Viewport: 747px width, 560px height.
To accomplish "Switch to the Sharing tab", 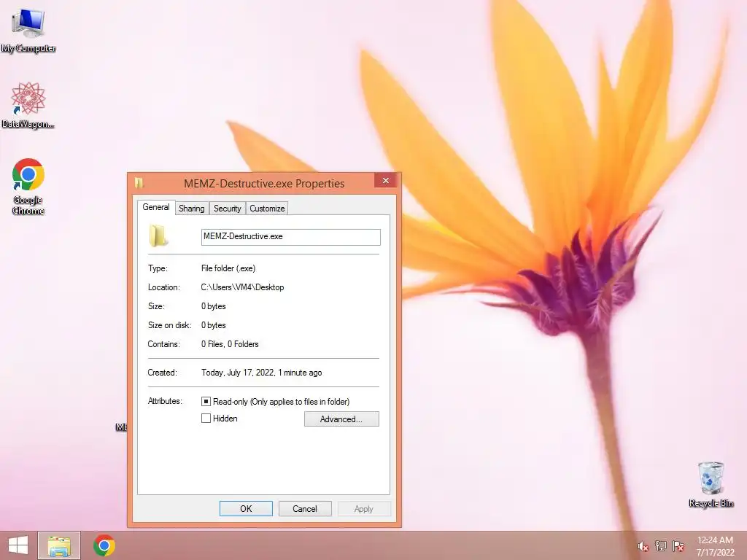I will pyautogui.click(x=192, y=208).
